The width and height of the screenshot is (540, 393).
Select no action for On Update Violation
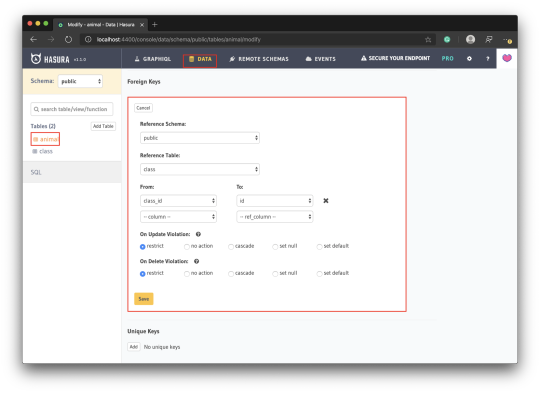click(187, 246)
